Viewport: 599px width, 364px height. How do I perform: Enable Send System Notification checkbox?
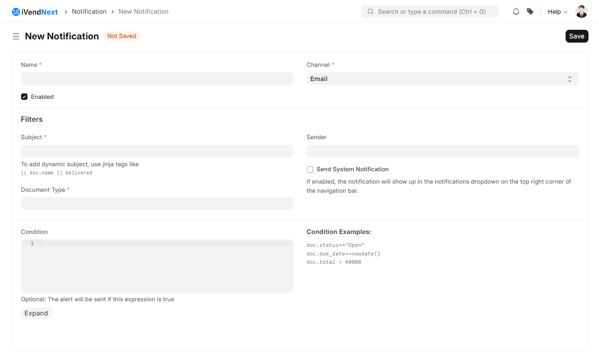coord(310,169)
